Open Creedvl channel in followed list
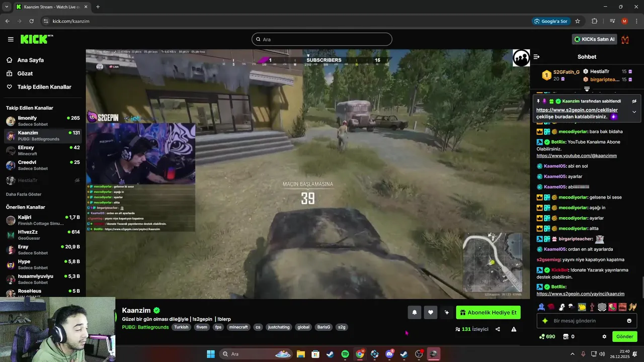The image size is (644, 362). (43, 165)
